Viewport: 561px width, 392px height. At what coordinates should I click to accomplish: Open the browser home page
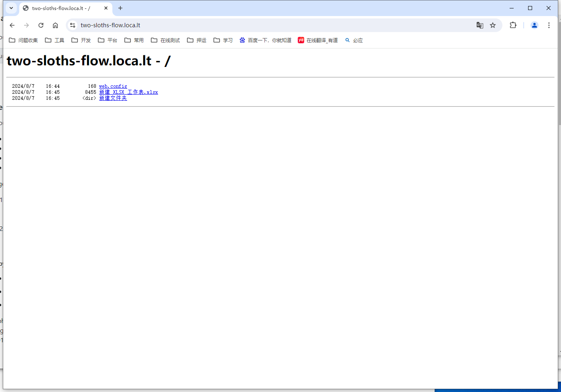pyautogui.click(x=55, y=25)
